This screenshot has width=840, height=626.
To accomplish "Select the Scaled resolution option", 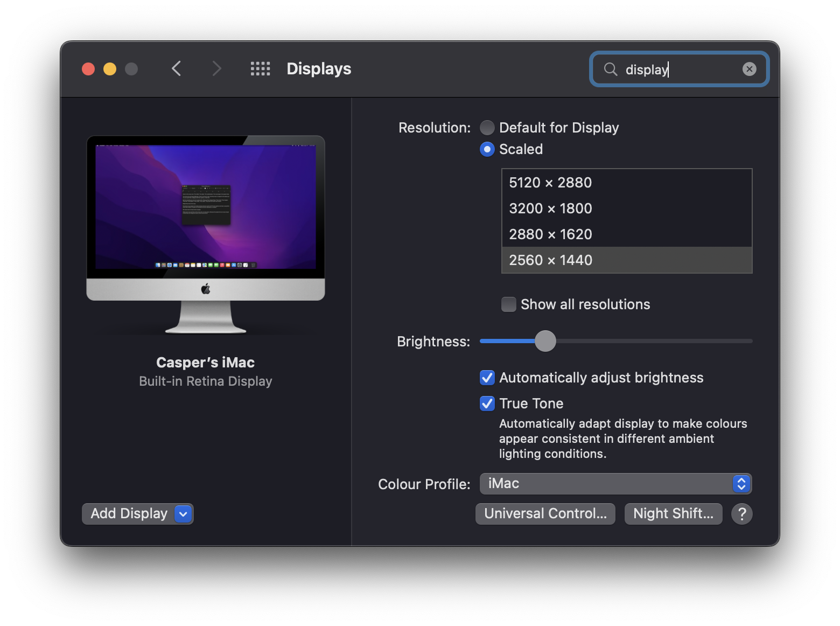I will pos(487,149).
